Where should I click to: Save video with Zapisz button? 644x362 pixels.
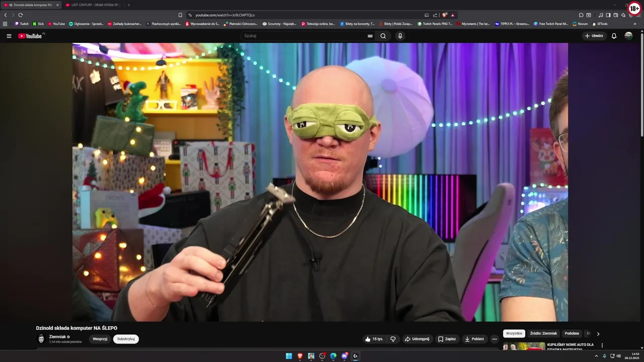[x=447, y=339]
